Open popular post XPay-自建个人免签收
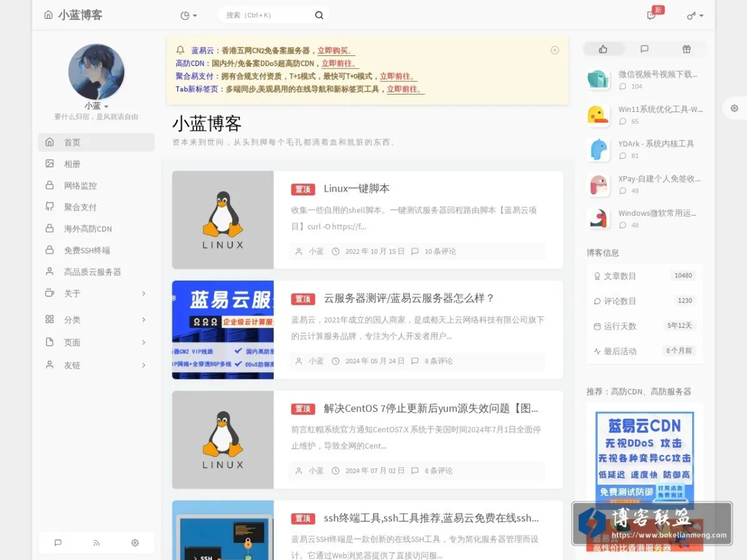 point(659,179)
